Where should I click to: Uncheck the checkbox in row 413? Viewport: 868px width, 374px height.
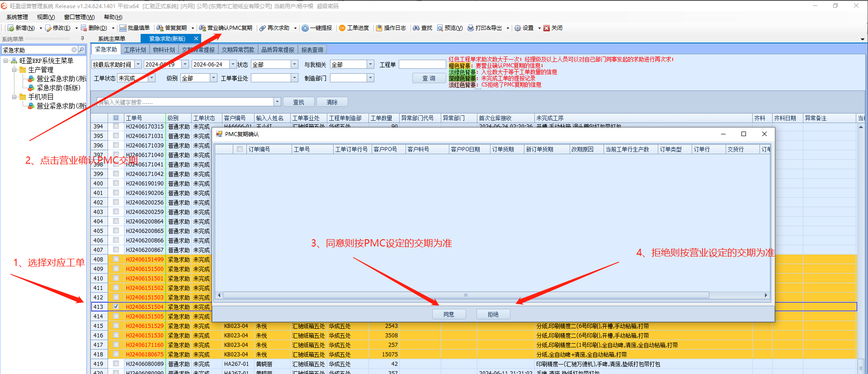[x=116, y=307]
